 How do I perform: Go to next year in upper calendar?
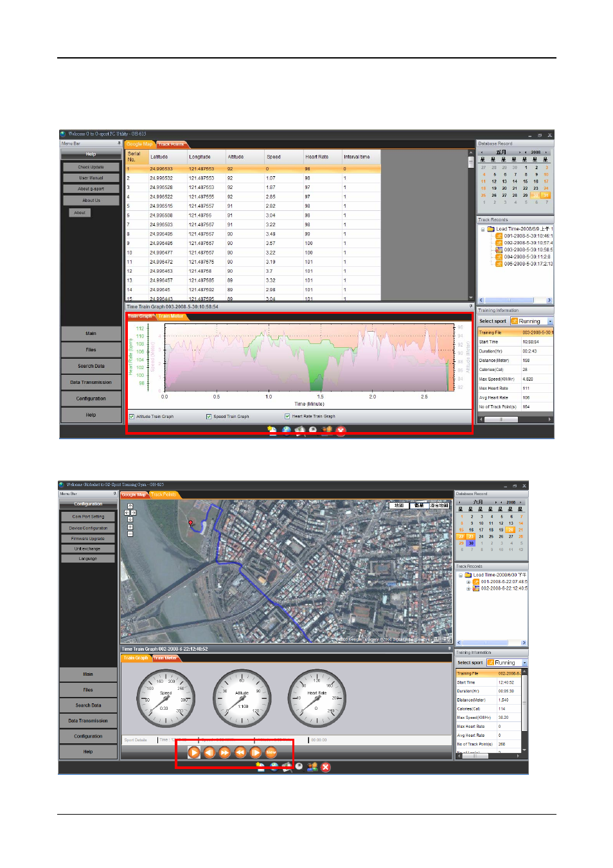[x=547, y=152]
